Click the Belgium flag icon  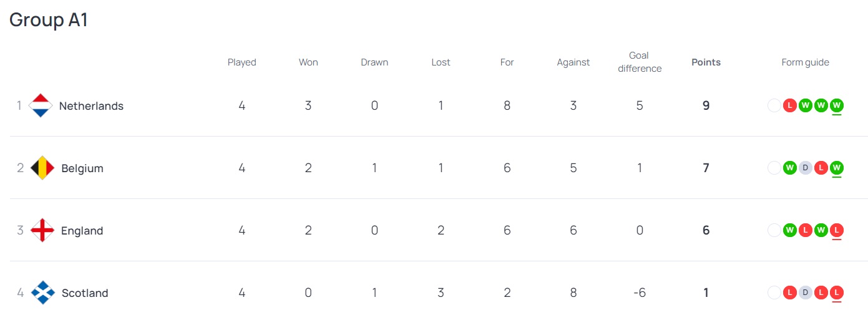point(42,168)
